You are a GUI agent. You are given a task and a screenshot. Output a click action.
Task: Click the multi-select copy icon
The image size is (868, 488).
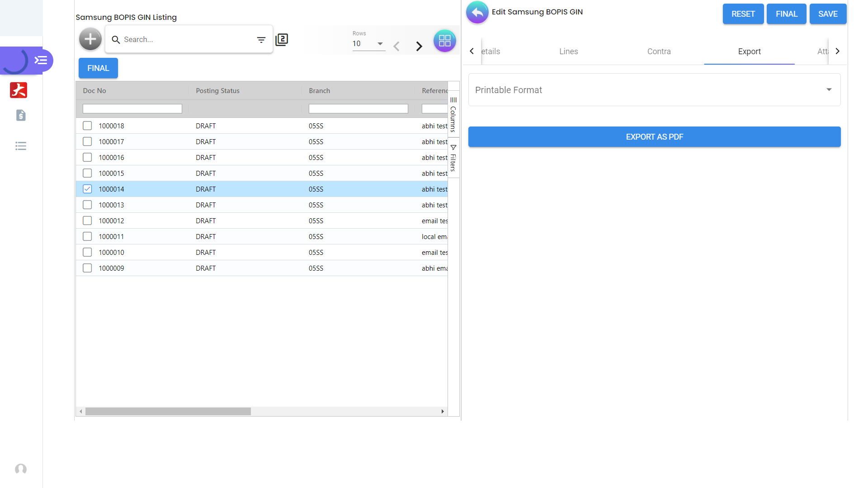tap(282, 40)
